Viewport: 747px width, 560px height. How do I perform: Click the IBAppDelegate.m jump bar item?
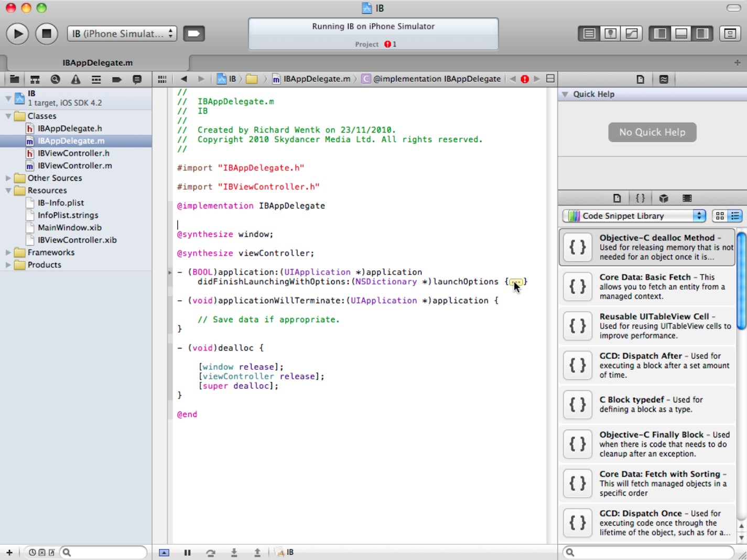pyautogui.click(x=311, y=79)
